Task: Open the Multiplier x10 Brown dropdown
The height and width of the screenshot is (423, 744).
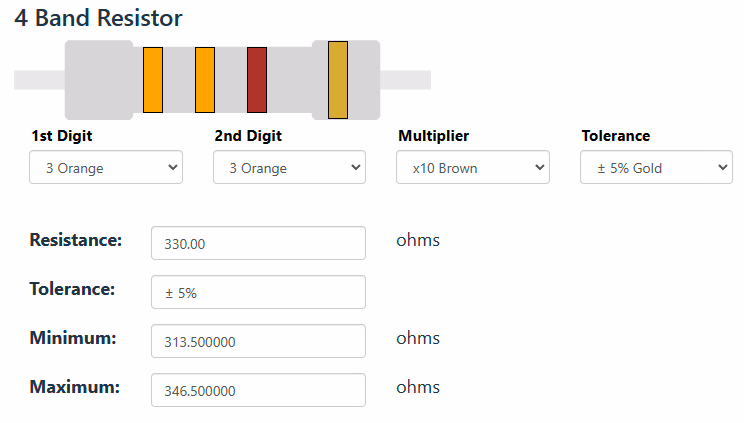Action: (x=473, y=168)
